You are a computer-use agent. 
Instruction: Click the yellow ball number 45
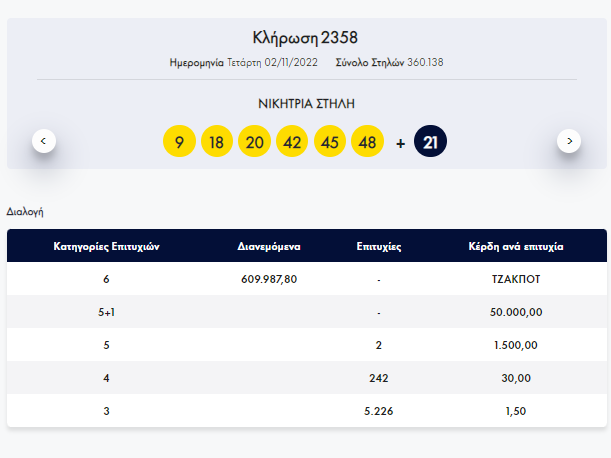tap(330, 142)
